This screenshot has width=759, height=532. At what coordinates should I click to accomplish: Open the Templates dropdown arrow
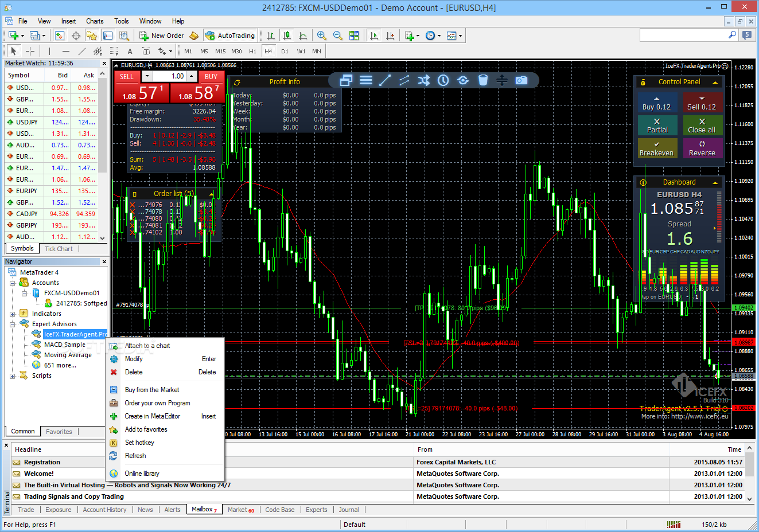point(460,36)
